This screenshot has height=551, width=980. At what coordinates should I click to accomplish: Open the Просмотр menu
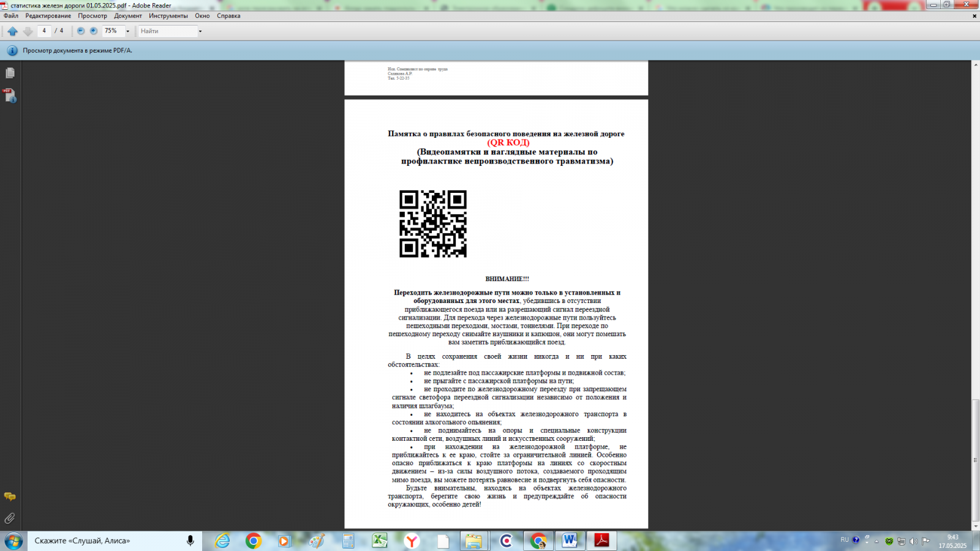coord(92,16)
